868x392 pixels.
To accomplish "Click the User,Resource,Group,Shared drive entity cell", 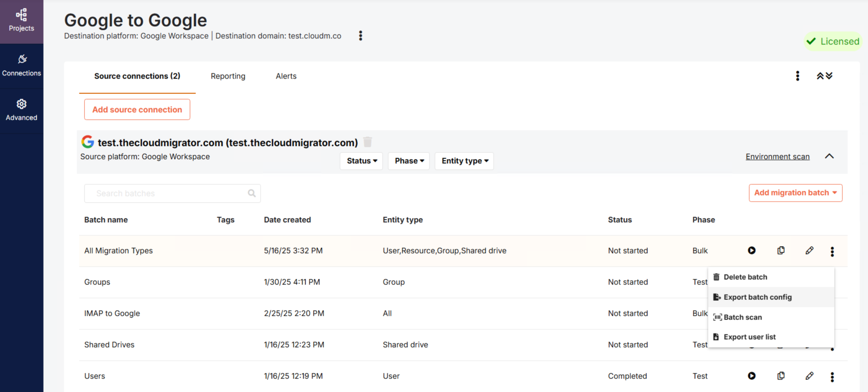I will (x=445, y=250).
